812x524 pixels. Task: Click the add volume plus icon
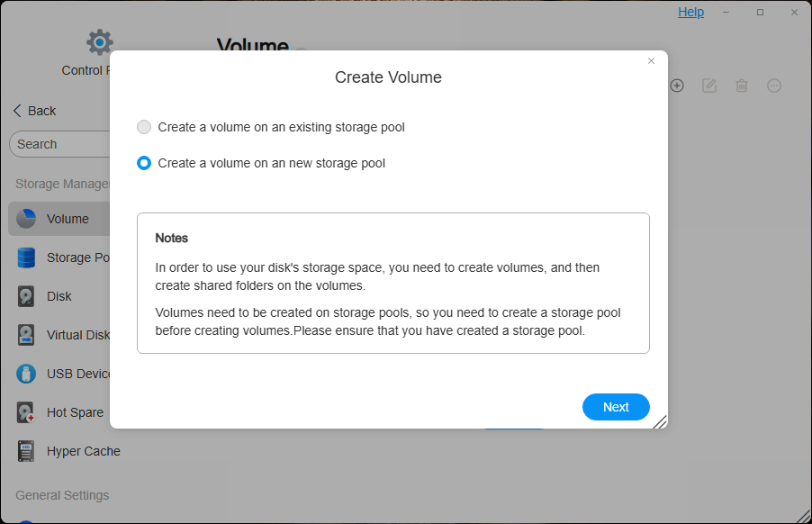click(x=677, y=86)
